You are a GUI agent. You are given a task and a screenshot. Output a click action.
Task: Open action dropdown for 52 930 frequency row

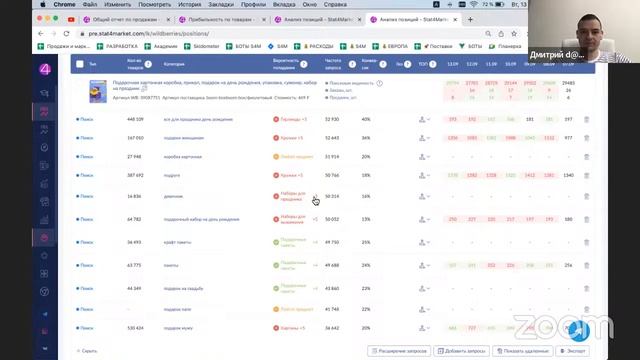(424, 119)
